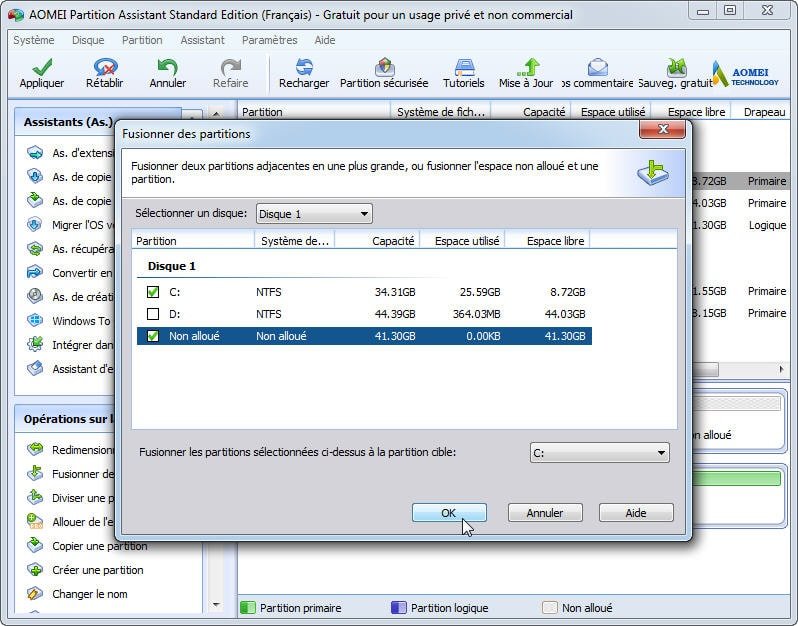Check the D: partition checkbox

pos(153,314)
